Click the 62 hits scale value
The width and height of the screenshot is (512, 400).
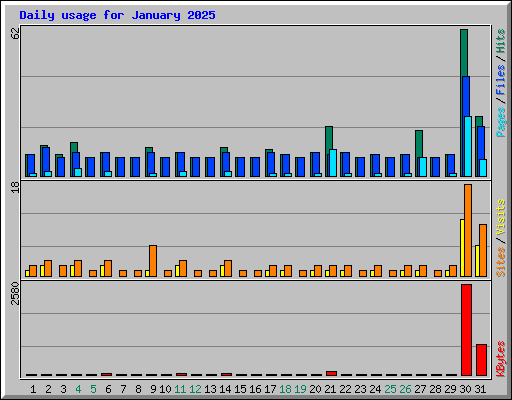[x=16, y=33]
